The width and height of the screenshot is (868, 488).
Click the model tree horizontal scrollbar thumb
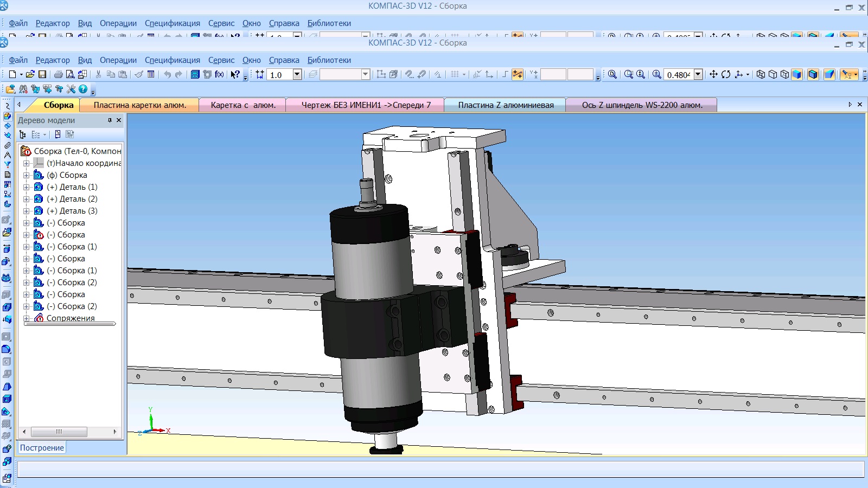click(59, 432)
